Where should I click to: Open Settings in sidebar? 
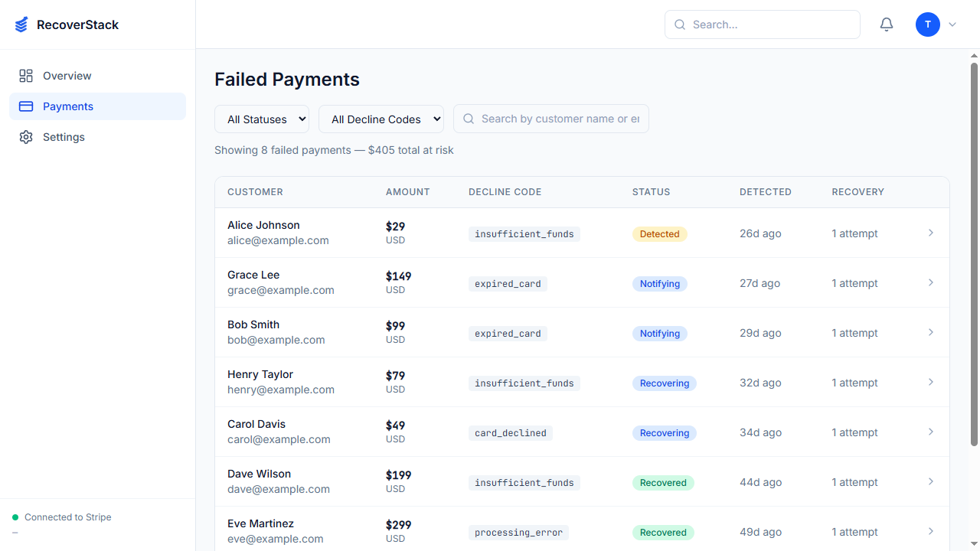click(97, 137)
